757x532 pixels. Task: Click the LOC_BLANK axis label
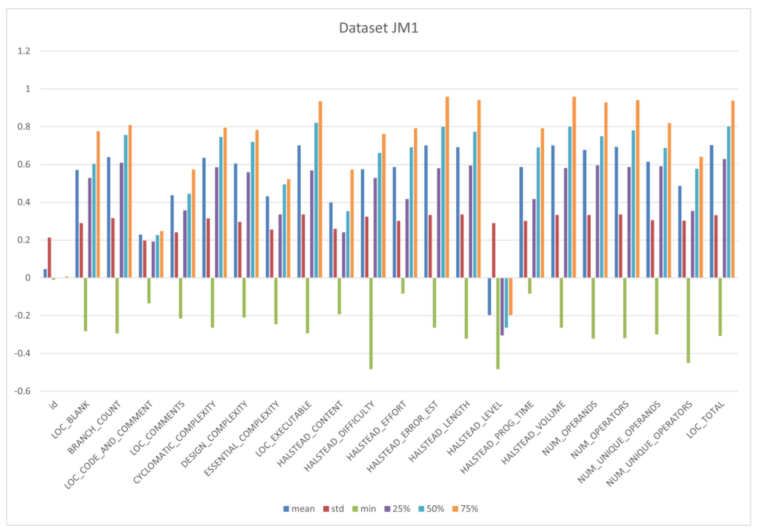pyautogui.click(x=70, y=420)
